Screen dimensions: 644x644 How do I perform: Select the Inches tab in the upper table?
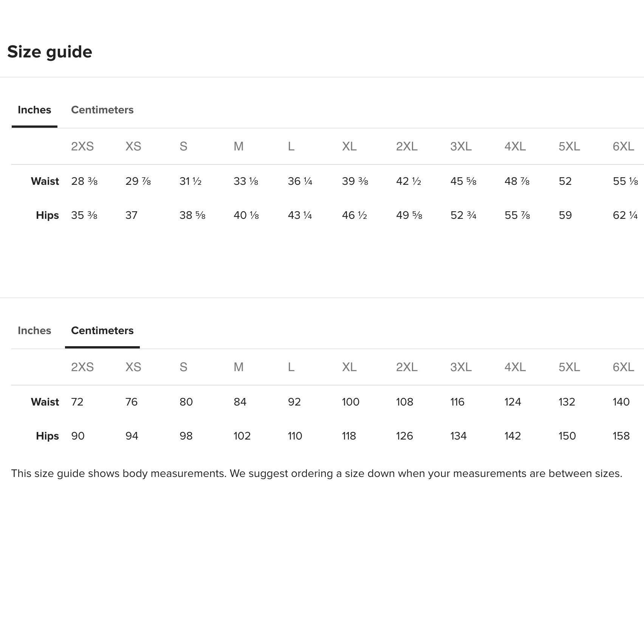click(x=34, y=110)
